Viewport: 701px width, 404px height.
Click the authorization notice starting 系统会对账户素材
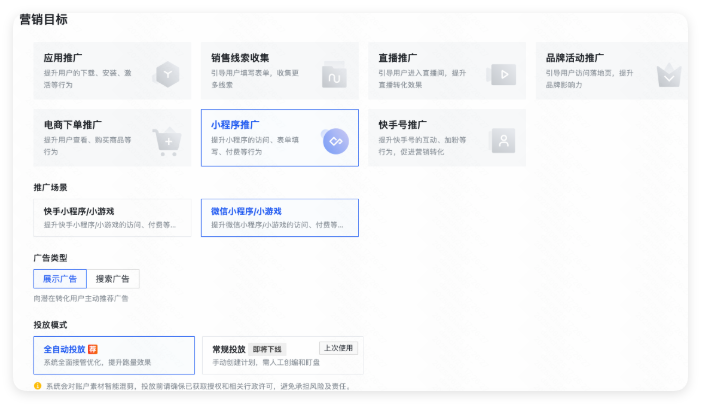coord(198,386)
